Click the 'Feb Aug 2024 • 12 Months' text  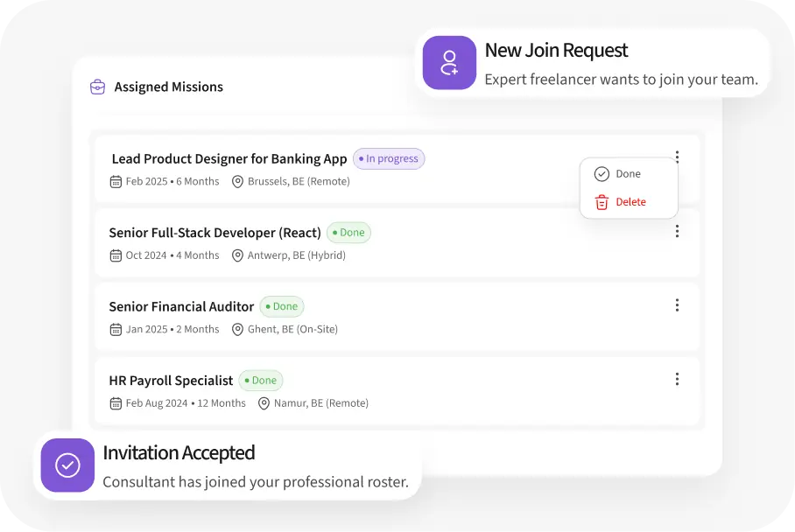(186, 403)
